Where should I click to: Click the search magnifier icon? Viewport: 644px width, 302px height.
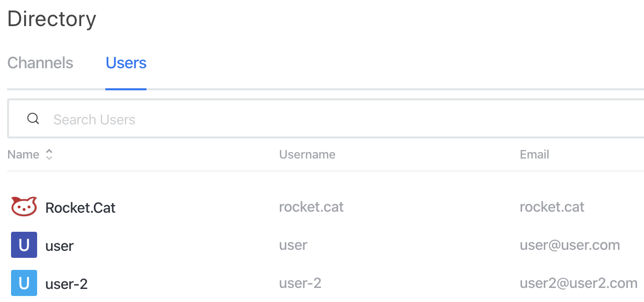tap(33, 119)
